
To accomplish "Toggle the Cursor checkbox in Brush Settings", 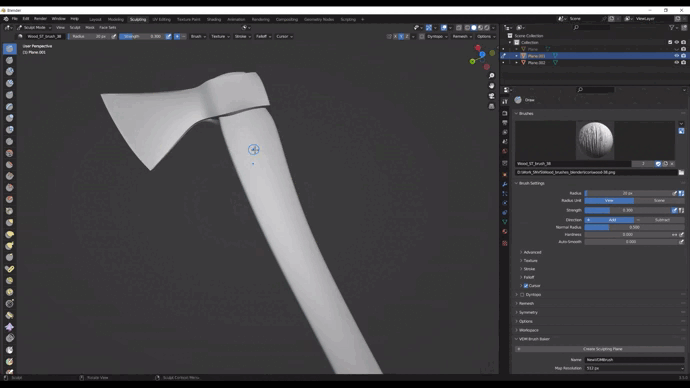I will pos(526,286).
